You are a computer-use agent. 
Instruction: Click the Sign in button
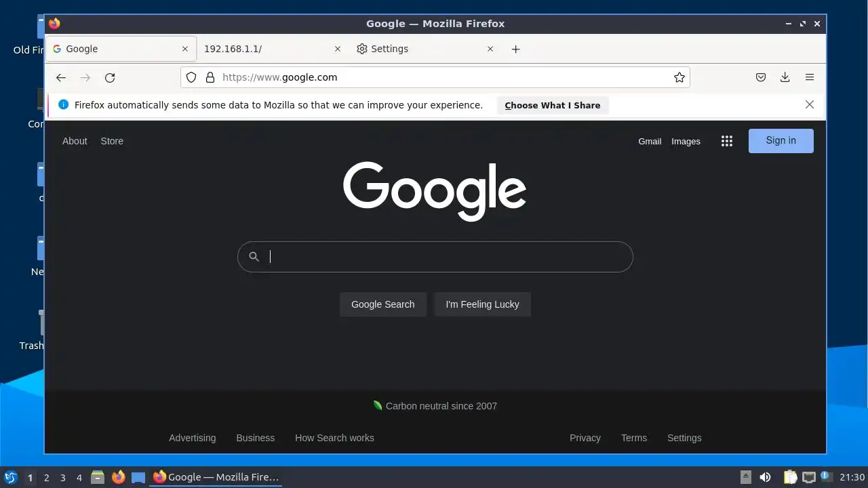point(781,141)
